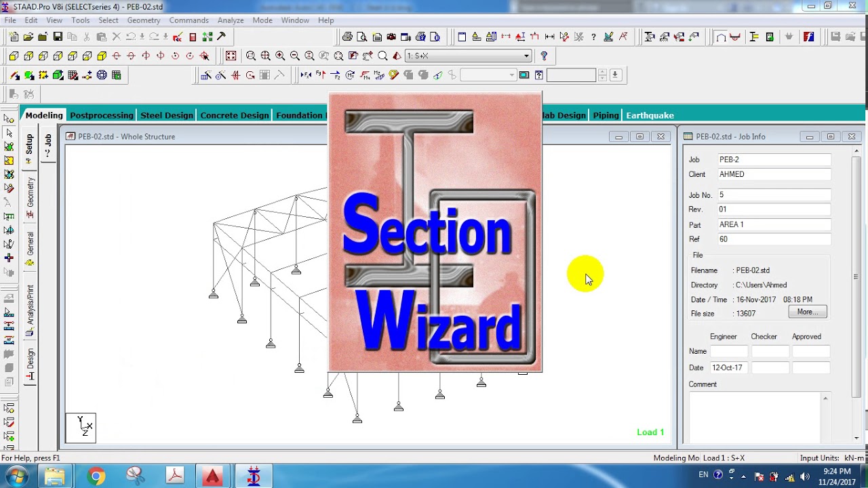Click the Zoom In magnifier icon
This screenshot has height=488, width=868.
click(280, 56)
